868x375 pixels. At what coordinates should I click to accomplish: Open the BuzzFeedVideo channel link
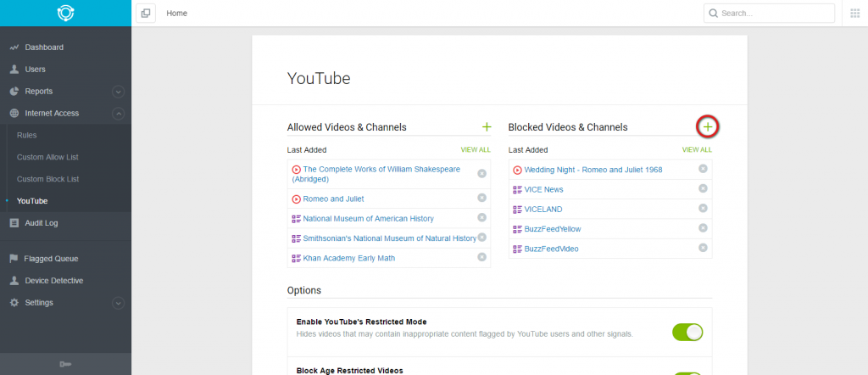(551, 249)
